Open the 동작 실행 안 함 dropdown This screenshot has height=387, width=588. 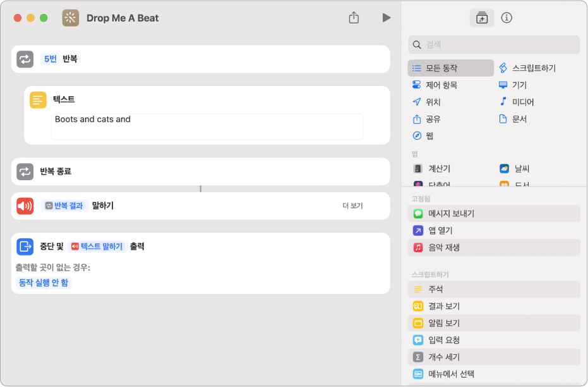pos(44,283)
